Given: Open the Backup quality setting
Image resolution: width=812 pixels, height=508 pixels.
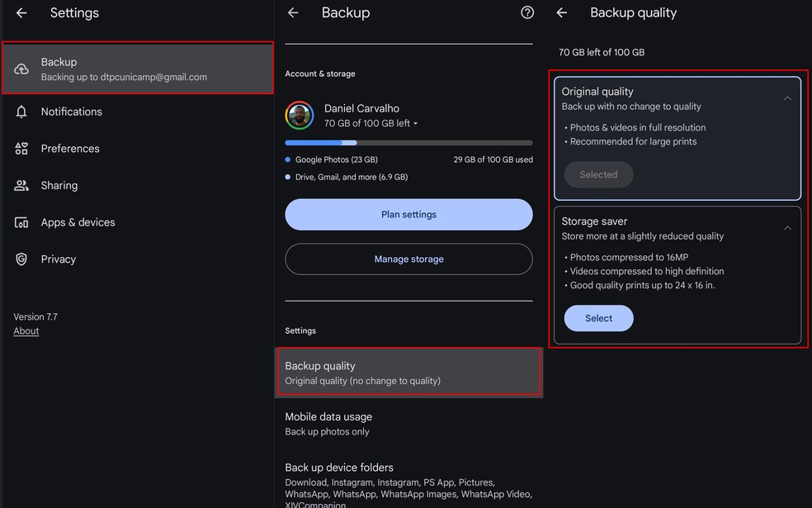Looking at the screenshot, I should [x=408, y=373].
